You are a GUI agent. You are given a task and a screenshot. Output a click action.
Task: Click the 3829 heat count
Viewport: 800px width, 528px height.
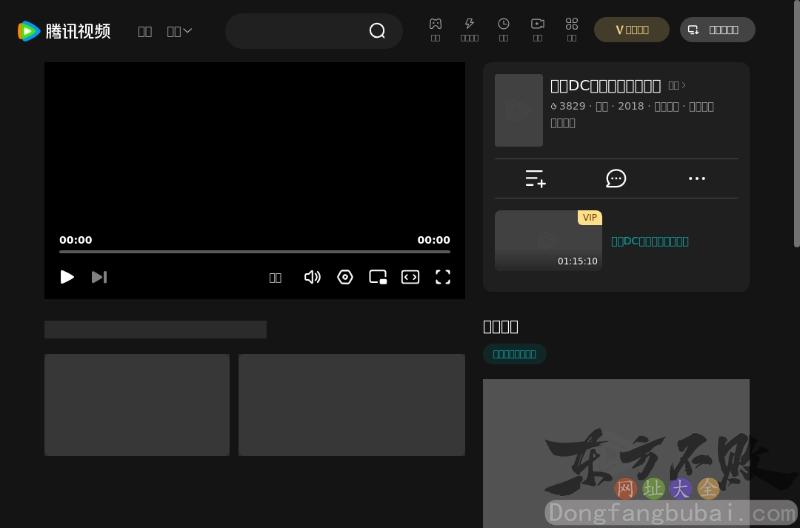pos(568,106)
